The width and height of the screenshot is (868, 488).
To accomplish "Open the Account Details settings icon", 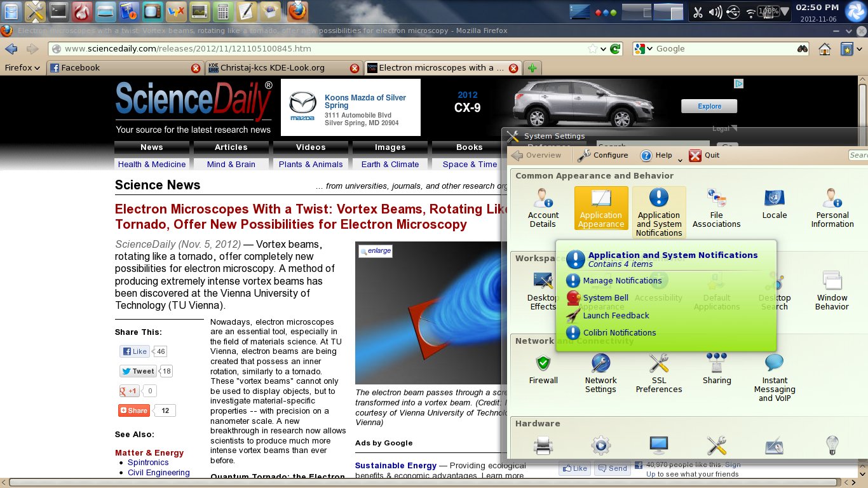I will [543, 208].
